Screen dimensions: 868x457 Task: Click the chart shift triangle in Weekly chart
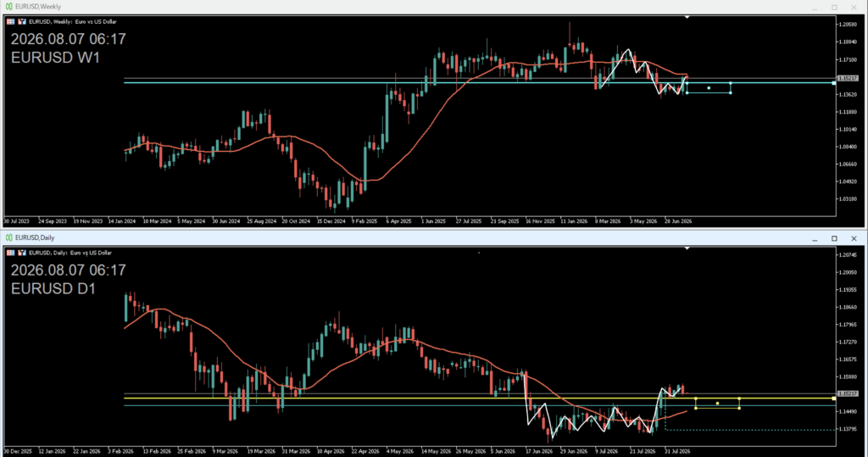pyautogui.click(x=687, y=17)
